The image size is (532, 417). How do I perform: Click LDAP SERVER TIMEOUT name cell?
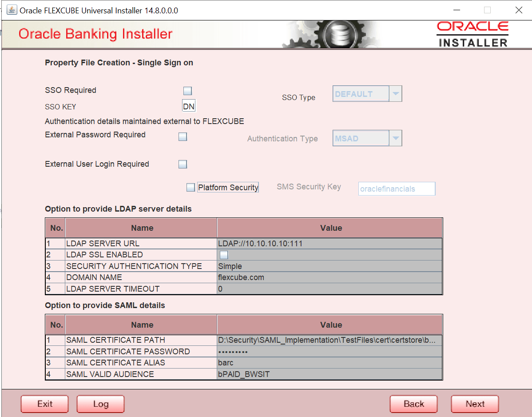click(x=141, y=289)
